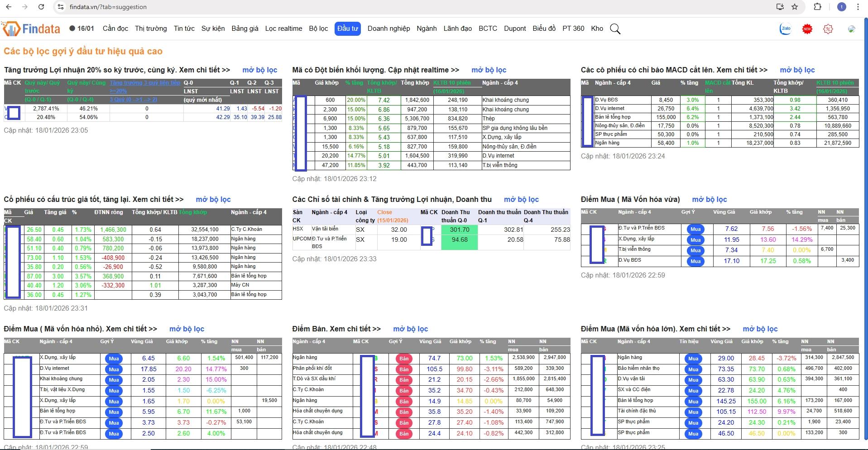Bookmark this page with star icon

tap(795, 7)
